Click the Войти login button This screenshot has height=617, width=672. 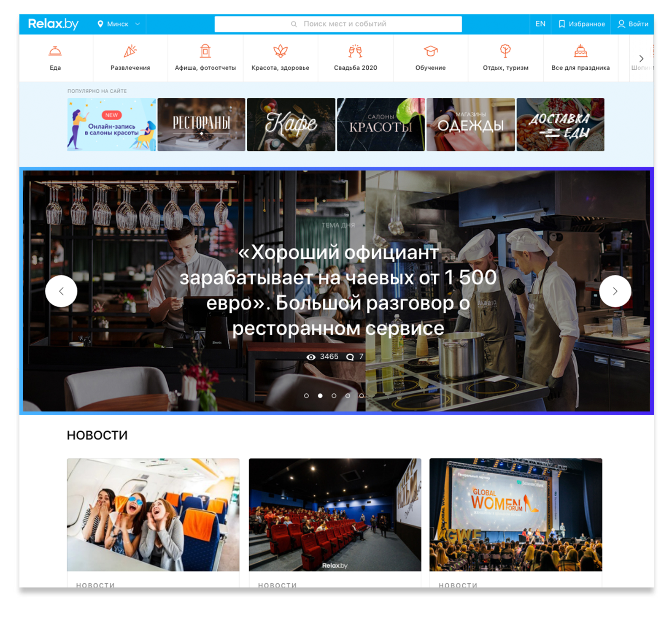pyautogui.click(x=633, y=24)
